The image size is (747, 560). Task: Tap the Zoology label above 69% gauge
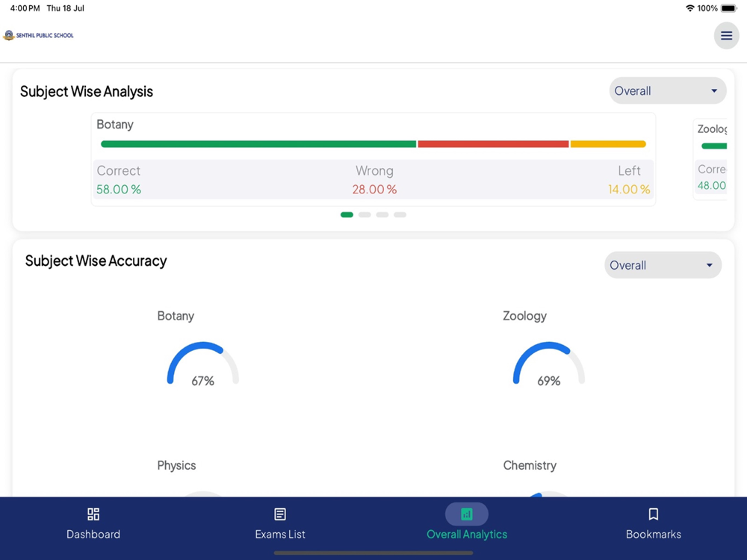pyautogui.click(x=524, y=316)
